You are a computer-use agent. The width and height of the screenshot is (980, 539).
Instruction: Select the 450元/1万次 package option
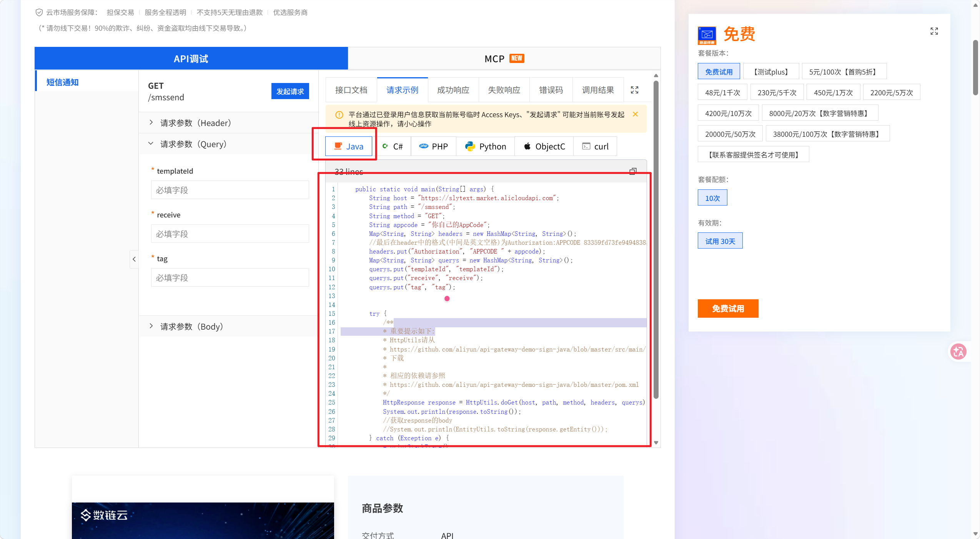tap(833, 92)
